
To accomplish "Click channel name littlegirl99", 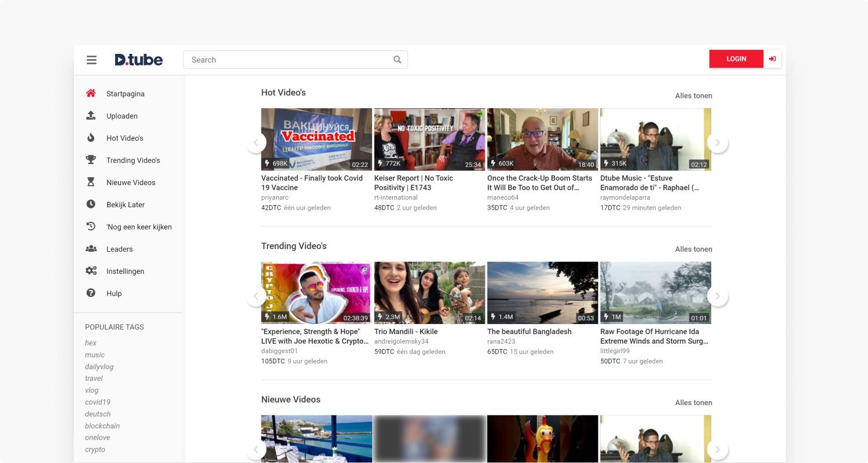I will tap(615, 351).
